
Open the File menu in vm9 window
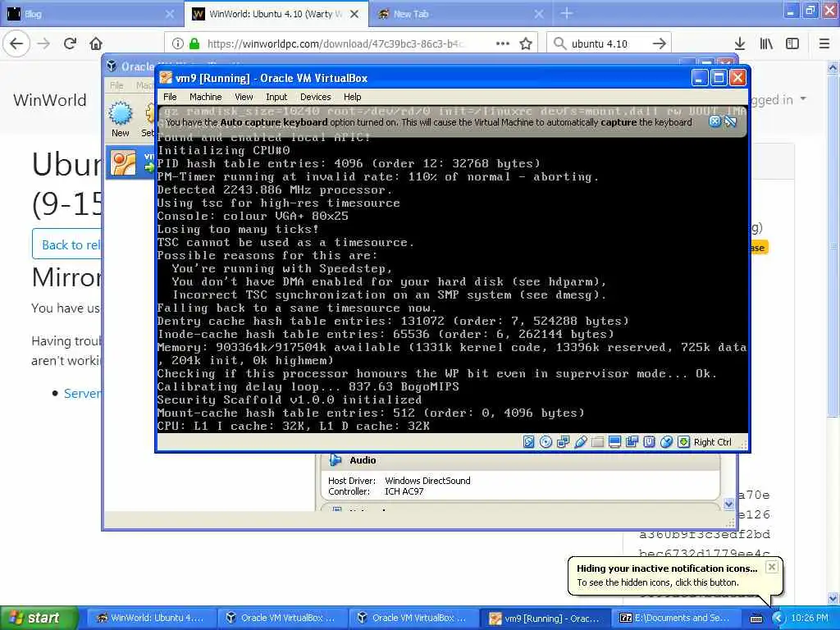tap(170, 97)
